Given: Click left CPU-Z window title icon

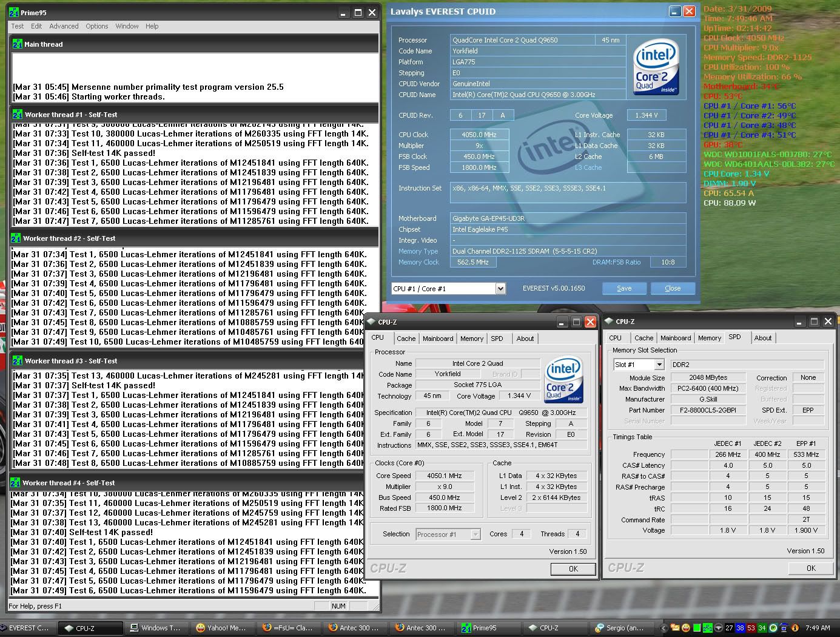Looking at the screenshot, I should (372, 322).
